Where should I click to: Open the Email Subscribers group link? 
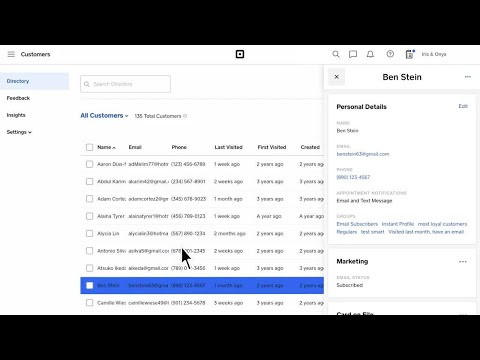pyautogui.click(x=357, y=224)
